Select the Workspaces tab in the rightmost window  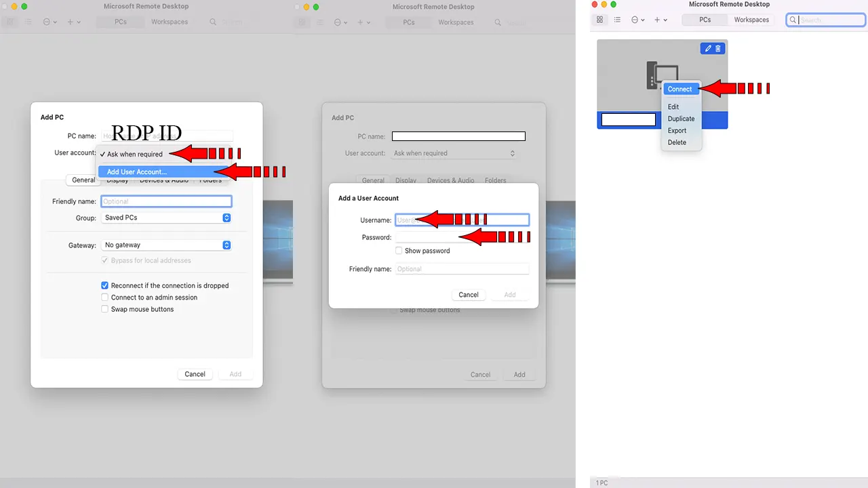pyautogui.click(x=751, y=20)
